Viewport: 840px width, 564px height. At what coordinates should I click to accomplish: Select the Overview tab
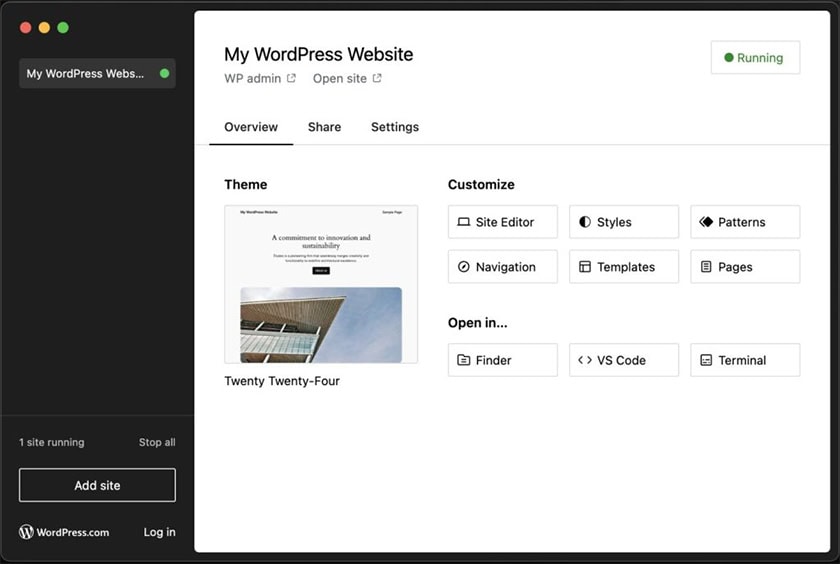251,127
